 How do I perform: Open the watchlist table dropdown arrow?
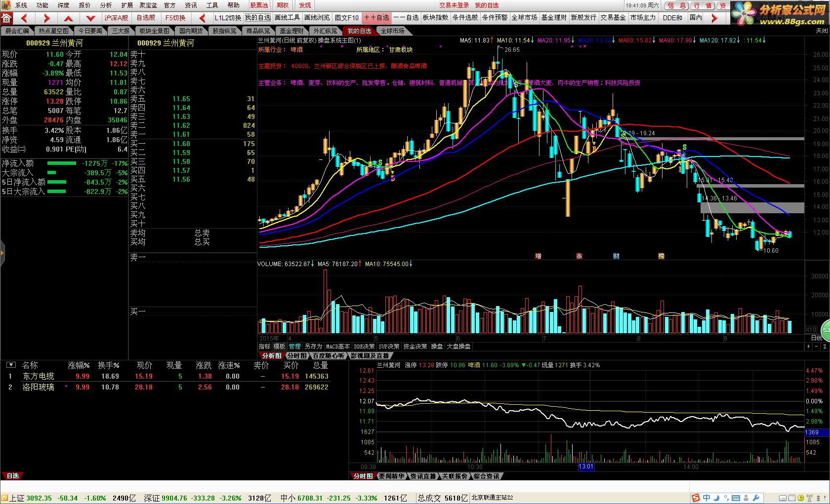(x=10, y=365)
